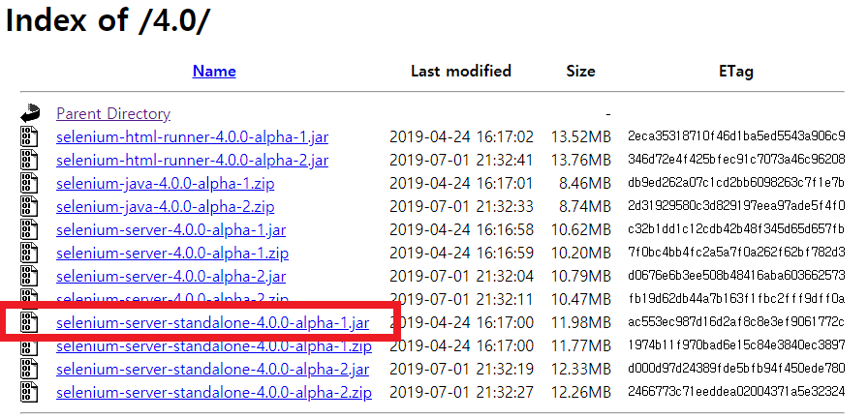This screenshot has width=868, height=419.
Task: Click file icon beside selenium-html-runner-4.0.0-alpha-2.jar
Action: point(29,160)
